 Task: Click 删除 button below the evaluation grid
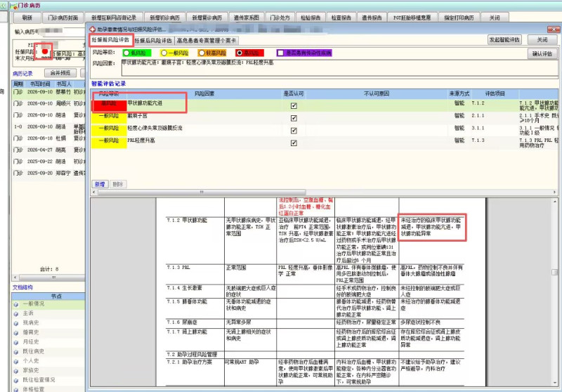[x=117, y=184]
